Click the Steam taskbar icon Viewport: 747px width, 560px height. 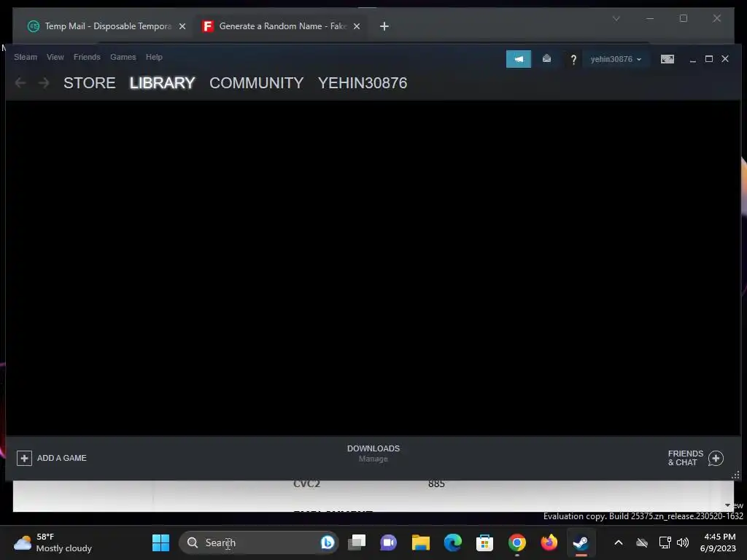point(581,542)
